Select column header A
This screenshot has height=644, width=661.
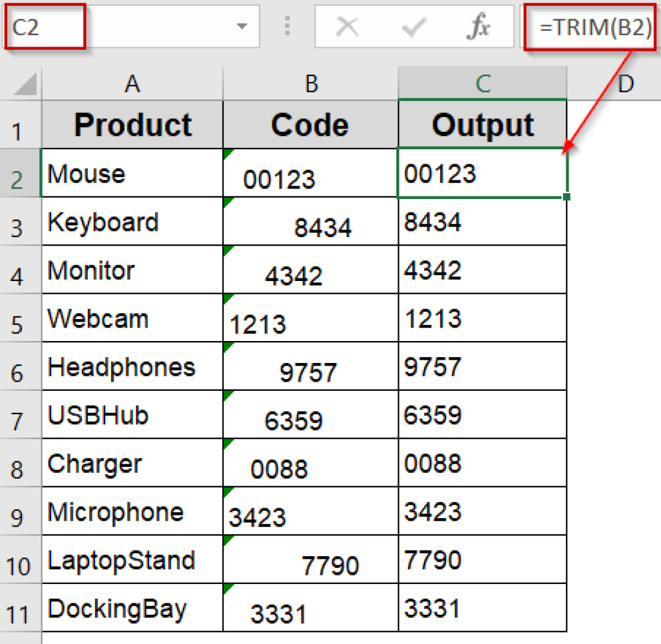(132, 83)
